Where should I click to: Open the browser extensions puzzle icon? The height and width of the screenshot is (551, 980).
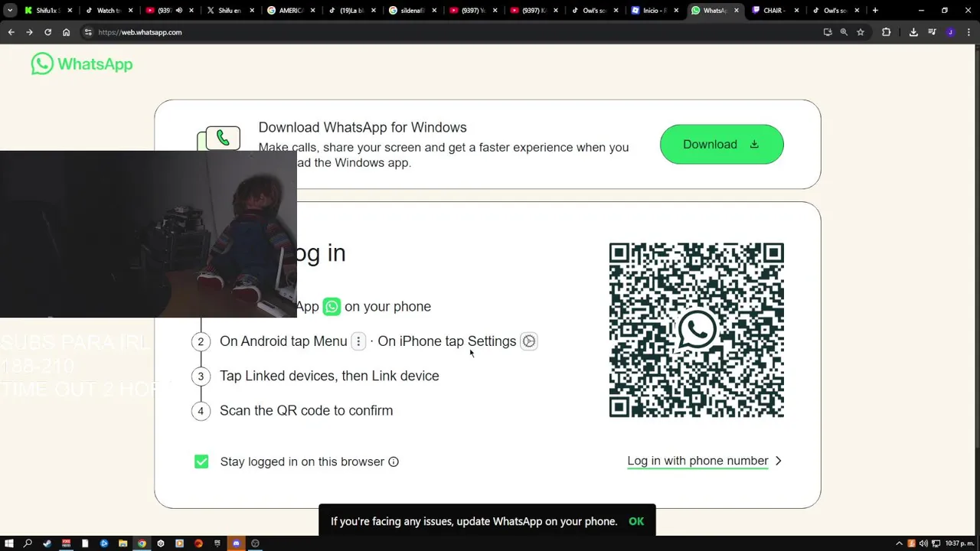tap(887, 32)
